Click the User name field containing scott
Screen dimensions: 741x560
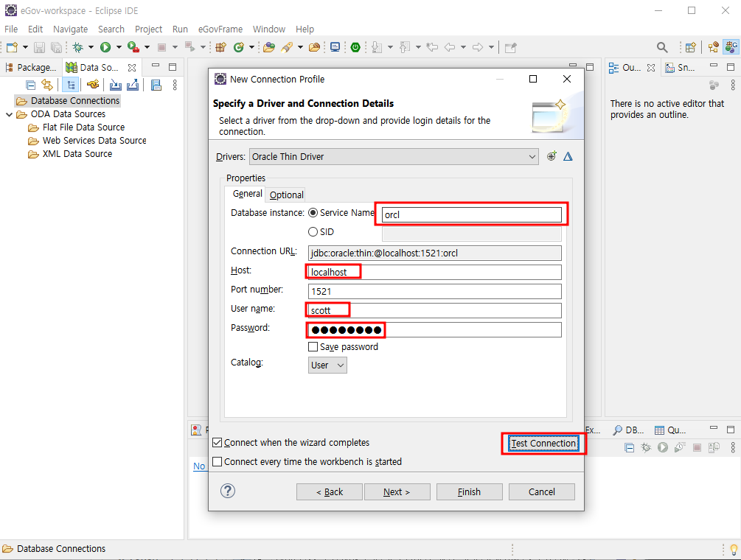[x=435, y=310]
